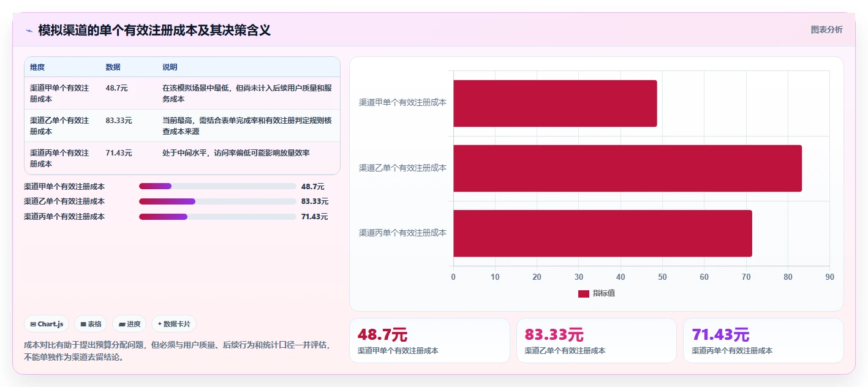868x387 pixels.
Task: Click the 71.43元 table cell
Action: coord(119,153)
